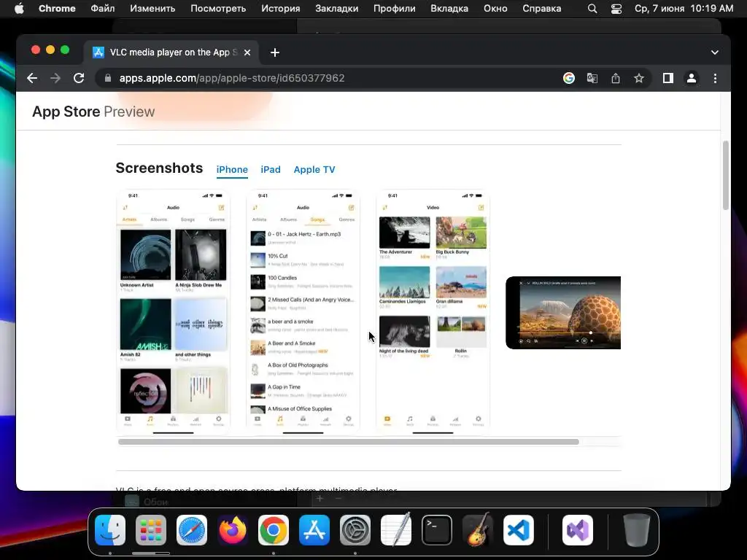747x560 pixels.
Task: Open the Закладки menu
Action: pyautogui.click(x=337, y=9)
